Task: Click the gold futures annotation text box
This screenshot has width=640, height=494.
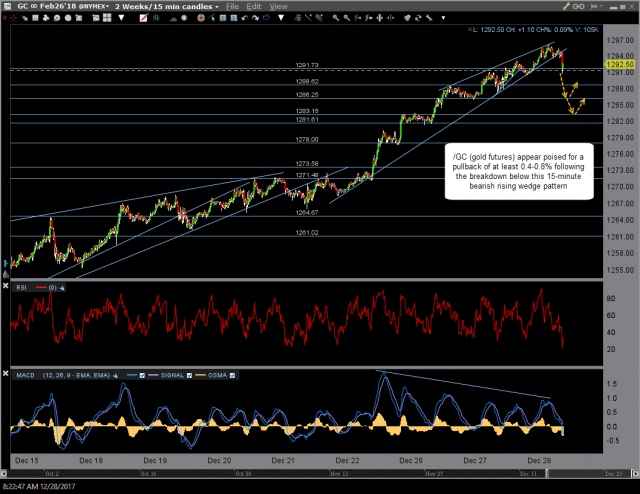Action: coord(519,171)
